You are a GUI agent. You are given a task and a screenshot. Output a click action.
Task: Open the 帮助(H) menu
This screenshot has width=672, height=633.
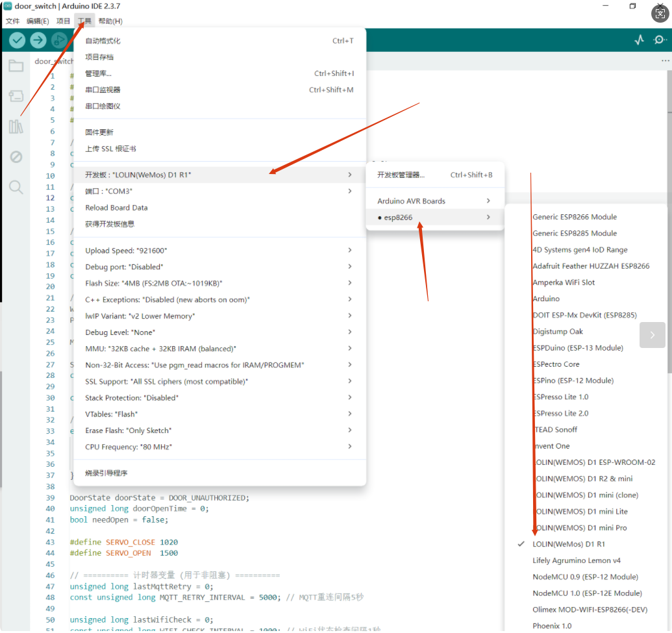coord(110,21)
